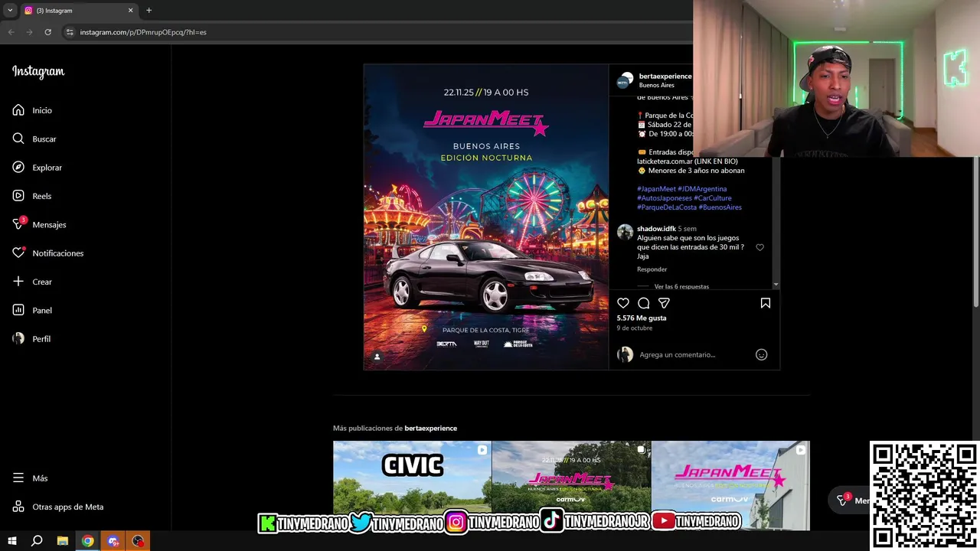
Task: Click the JapanMeet post image
Action: [x=486, y=217]
